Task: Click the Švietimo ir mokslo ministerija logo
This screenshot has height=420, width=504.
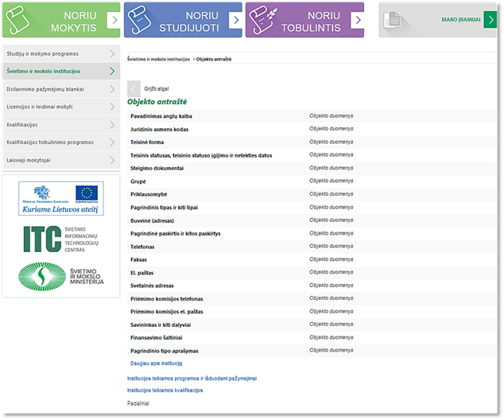Action: pos(61,277)
